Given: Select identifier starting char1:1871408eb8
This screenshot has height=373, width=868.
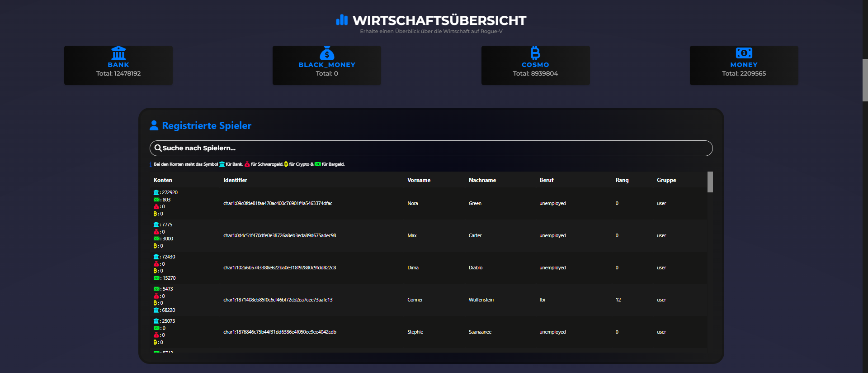Looking at the screenshot, I should click(x=278, y=300).
